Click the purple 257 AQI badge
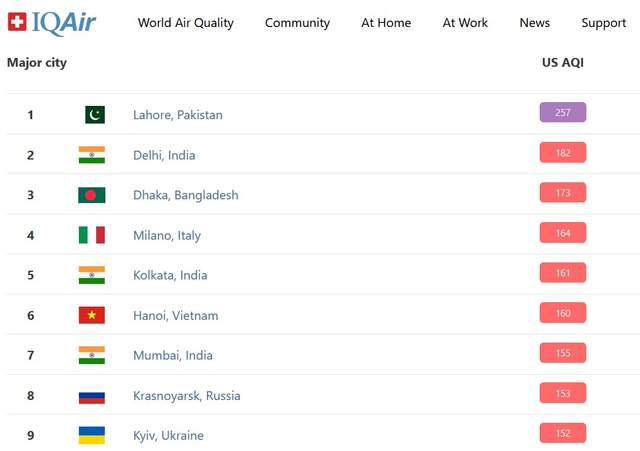Screen dimensions: 640x451 point(562,113)
